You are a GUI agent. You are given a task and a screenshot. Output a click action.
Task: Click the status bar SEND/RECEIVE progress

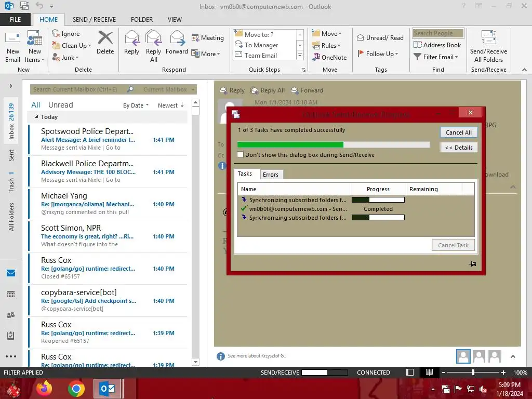tap(325, 372)
